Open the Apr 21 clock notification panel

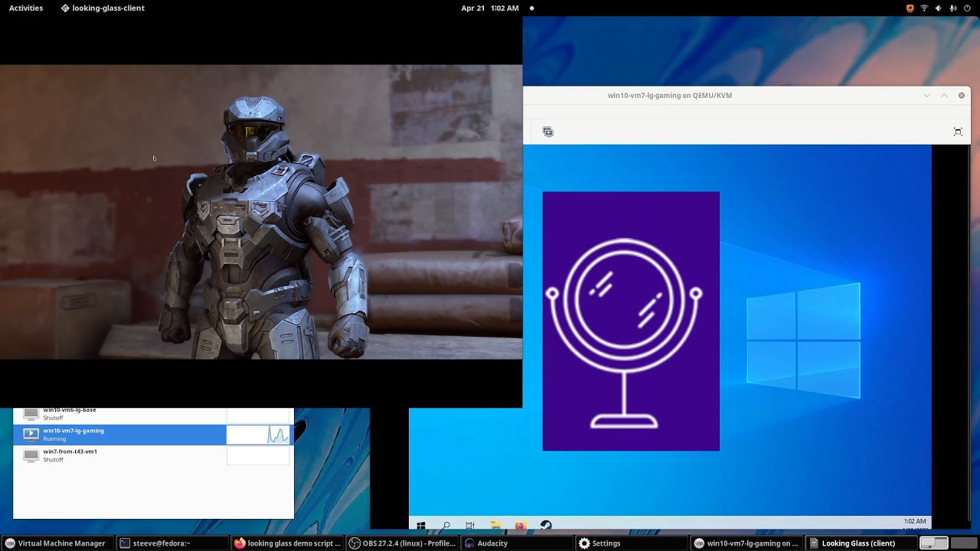(490, 8)
